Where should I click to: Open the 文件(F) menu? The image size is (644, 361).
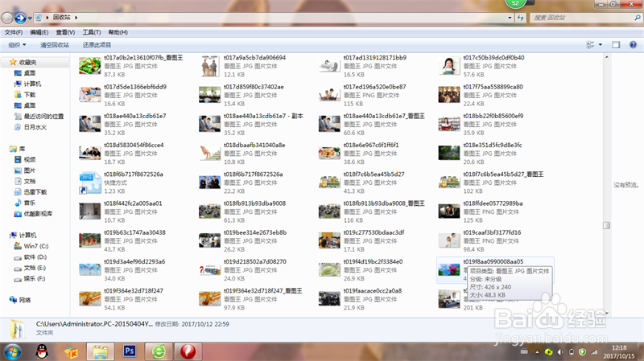(x=14, y=32)
